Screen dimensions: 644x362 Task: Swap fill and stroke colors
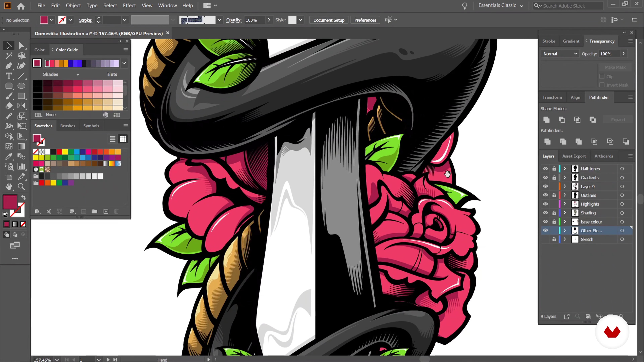coord(23,197)
